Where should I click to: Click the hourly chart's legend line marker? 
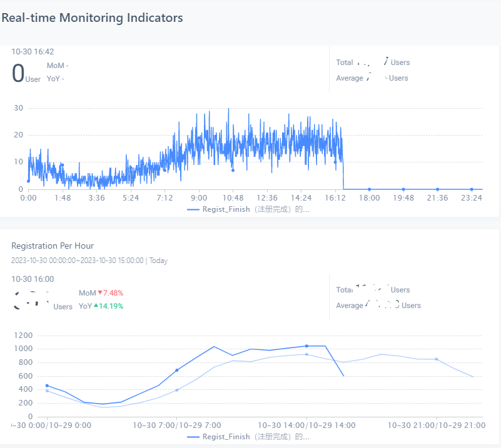(193, 437)
